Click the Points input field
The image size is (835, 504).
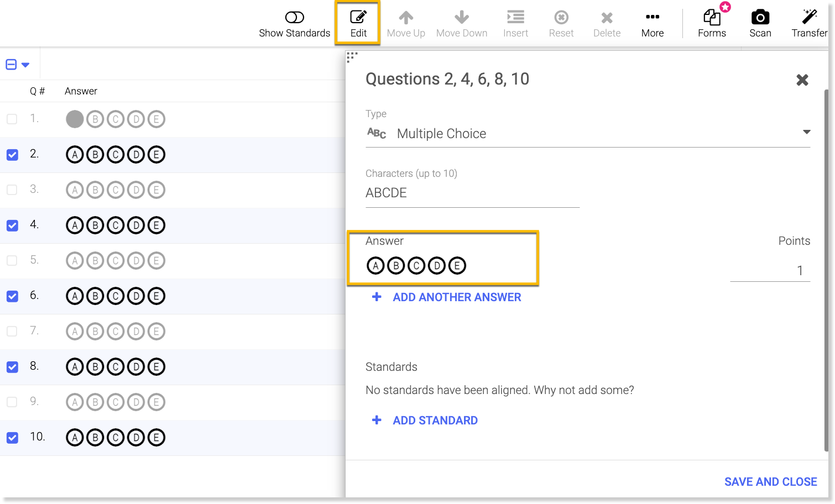(x=770, y=271)
